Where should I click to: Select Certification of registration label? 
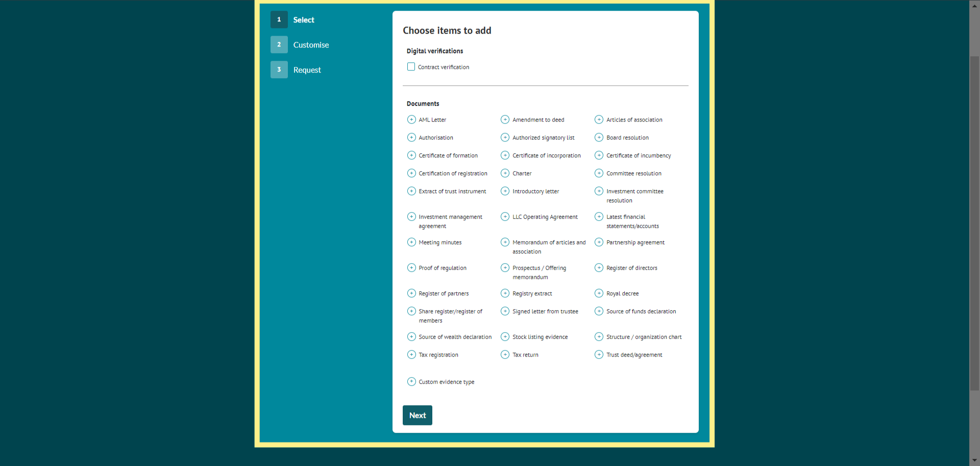coord(453,174)
